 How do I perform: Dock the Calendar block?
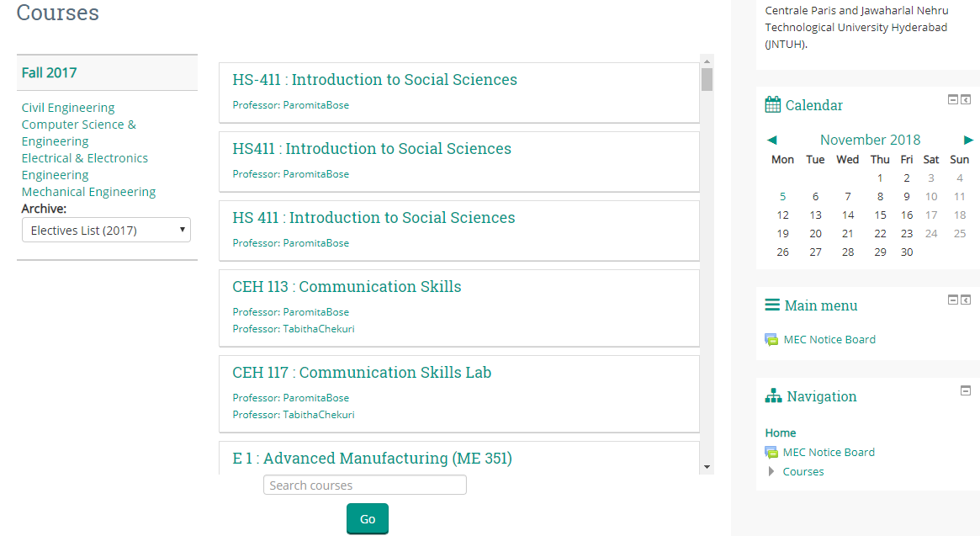click(x=966, y=99)
